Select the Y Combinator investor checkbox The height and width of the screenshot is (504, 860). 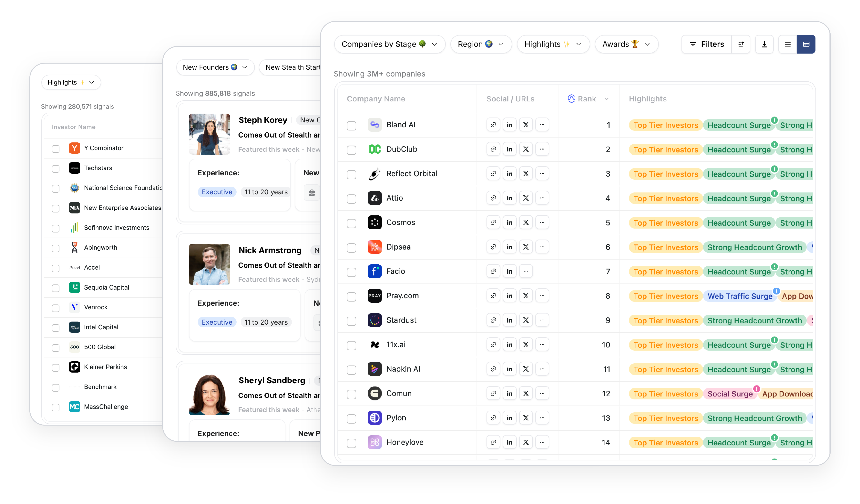tap(56, 149)
